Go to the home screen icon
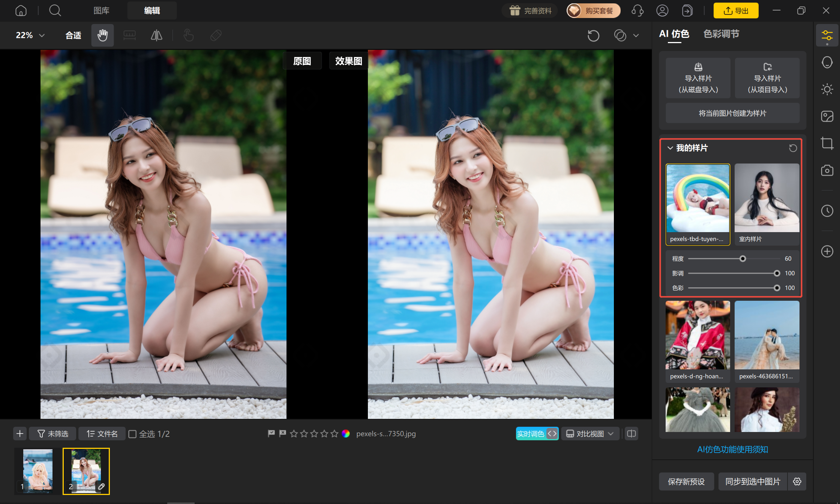Screen dimensions: 840x504 tap(21, 10)
